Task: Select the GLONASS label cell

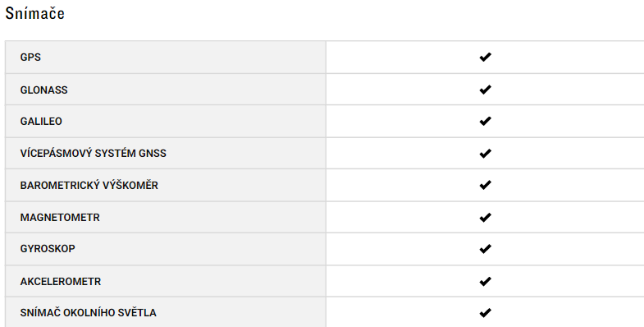Action: pyautogui.click(x=166, y=90)
